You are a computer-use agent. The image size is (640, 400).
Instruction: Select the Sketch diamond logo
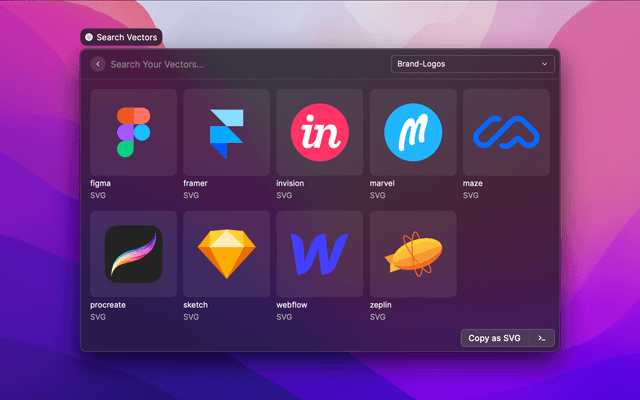coord(226,254)
